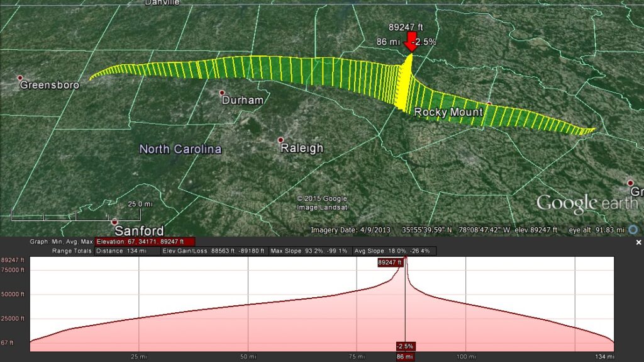Select the Elev Gain/Loss readout
This screenshot has width=644, height=362.
pos(214,251)
